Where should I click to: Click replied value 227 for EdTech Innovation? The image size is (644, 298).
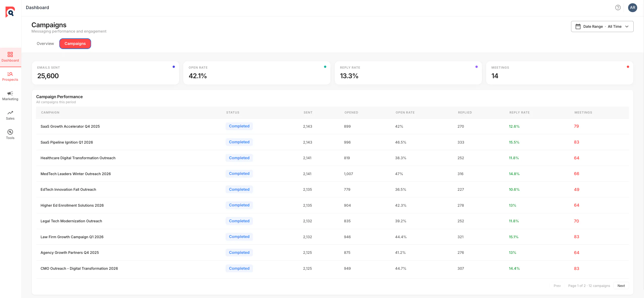point(461,189)
